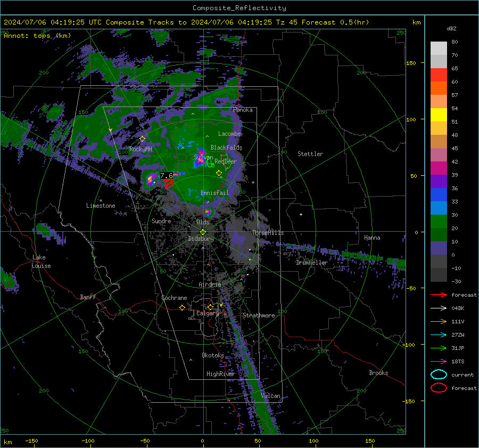This screenshot has width=479, height=448.
Task: Click the RedDeer city label
Action: pyautogui.click(x=226, y=161)
